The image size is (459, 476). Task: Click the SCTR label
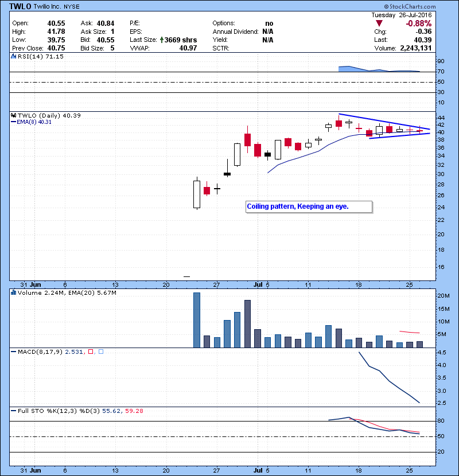[x=221, y=48]
